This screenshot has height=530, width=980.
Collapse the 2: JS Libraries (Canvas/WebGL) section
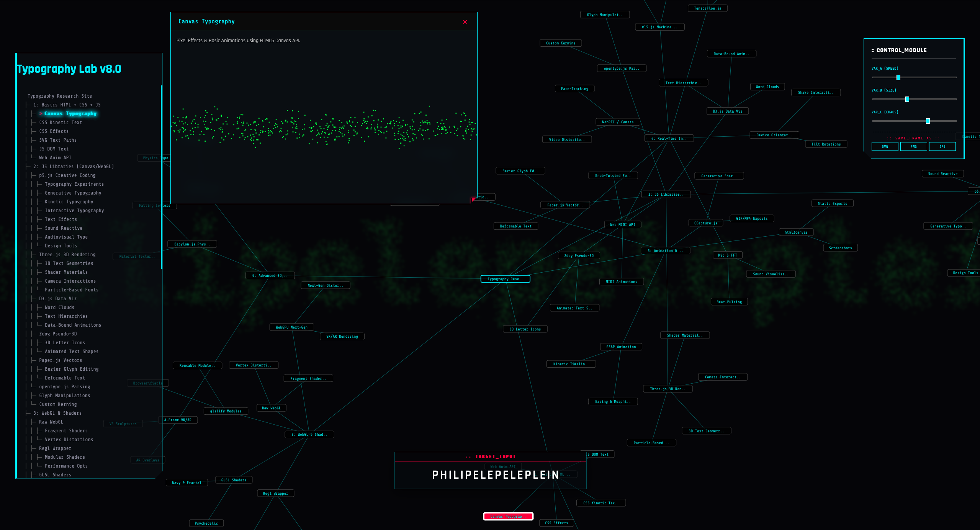click(x=74, y=167)
